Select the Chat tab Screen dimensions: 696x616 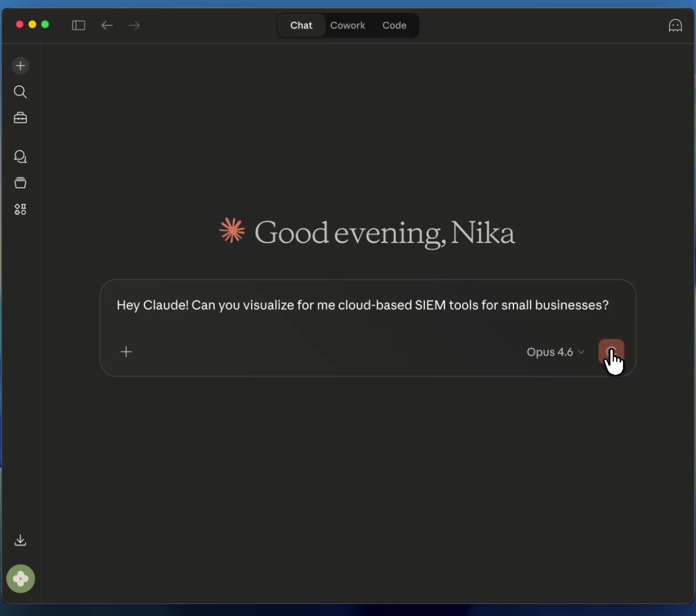pyautogui.click(x=301, y=26)
